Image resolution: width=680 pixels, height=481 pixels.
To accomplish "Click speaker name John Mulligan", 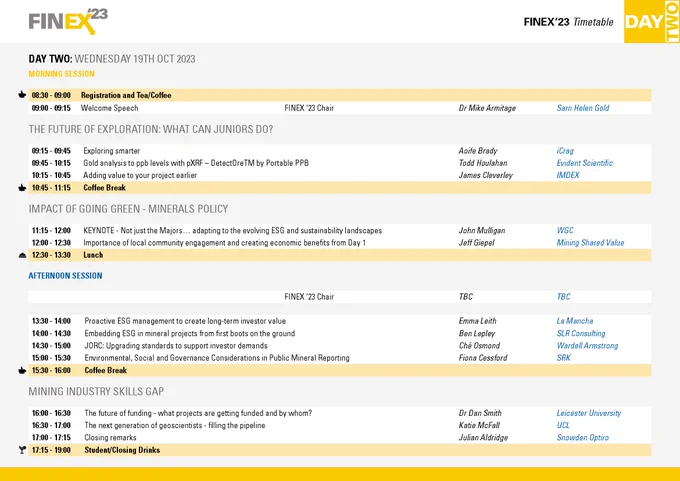I will click(x=482, y=230).
